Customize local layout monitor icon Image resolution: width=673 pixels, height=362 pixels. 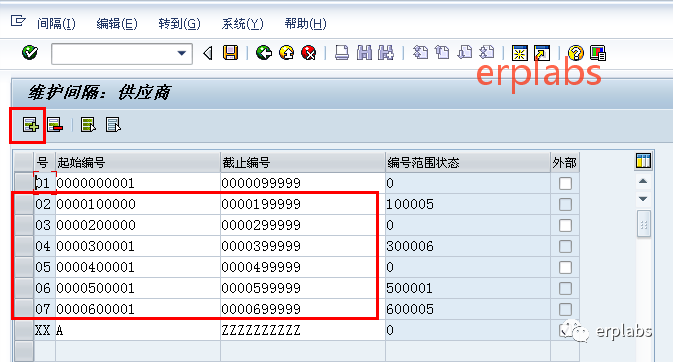click(x=598, y=53)
